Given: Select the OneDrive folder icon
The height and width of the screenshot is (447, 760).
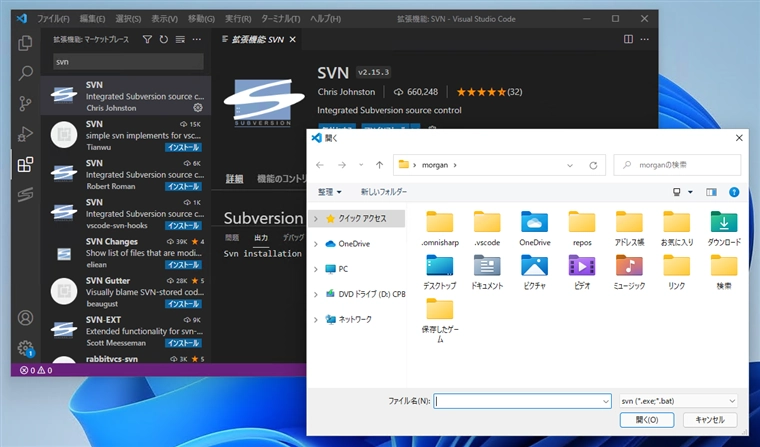Looking at the screenshot, I should (x=535, y=229).
